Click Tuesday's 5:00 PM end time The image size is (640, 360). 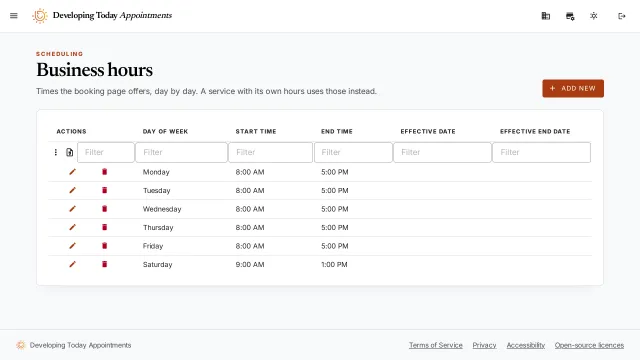click(x=335, y=191)
